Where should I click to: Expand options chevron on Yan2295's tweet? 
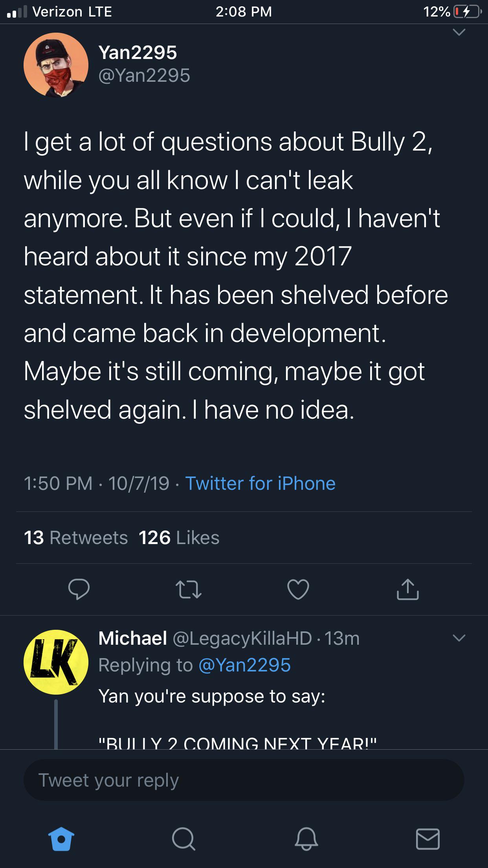pos(459,32)
